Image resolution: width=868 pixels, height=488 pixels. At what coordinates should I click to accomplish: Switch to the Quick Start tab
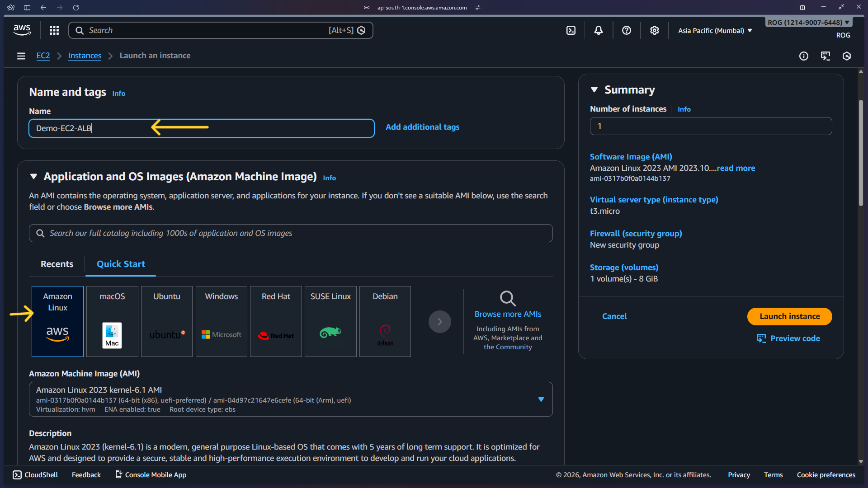pos(120,264)
